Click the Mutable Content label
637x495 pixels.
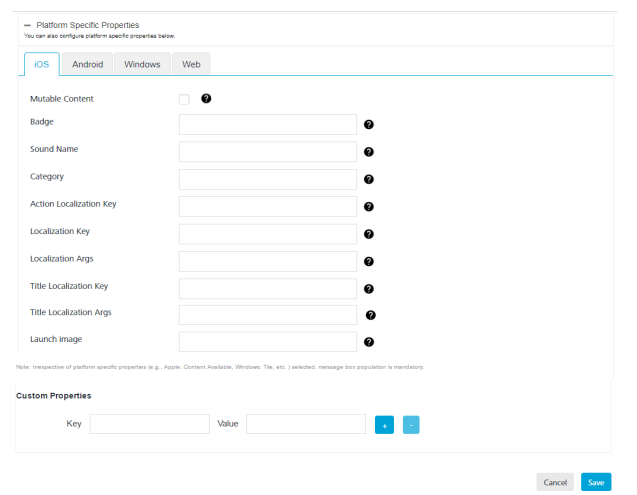[62, 99]
